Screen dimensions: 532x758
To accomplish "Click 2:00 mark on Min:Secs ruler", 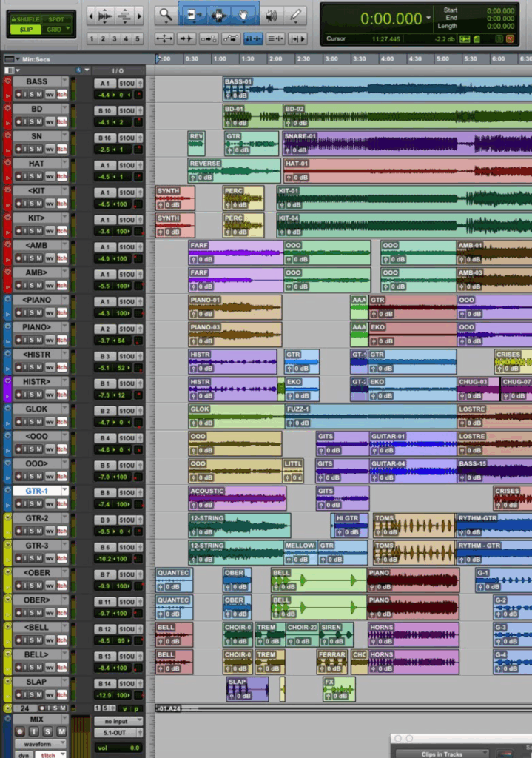I will click(275, 59).
